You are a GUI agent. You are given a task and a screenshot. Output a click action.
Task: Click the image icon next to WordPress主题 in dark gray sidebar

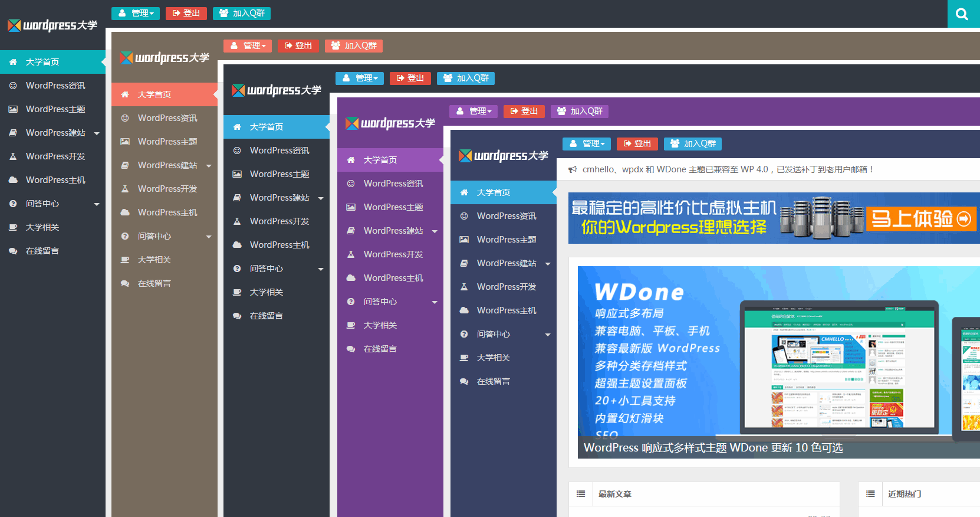click(13, 109)
